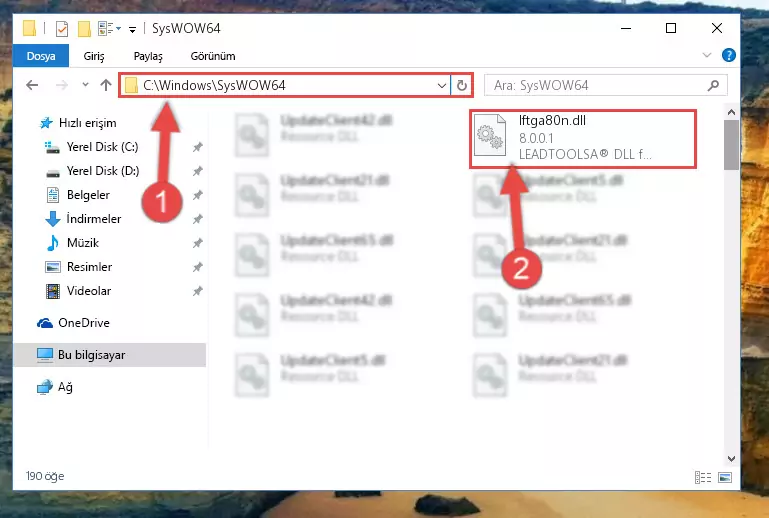769x518 pixels.
Task: Select Bu bilgisayar in navigation pane
Action: point(110,355)
